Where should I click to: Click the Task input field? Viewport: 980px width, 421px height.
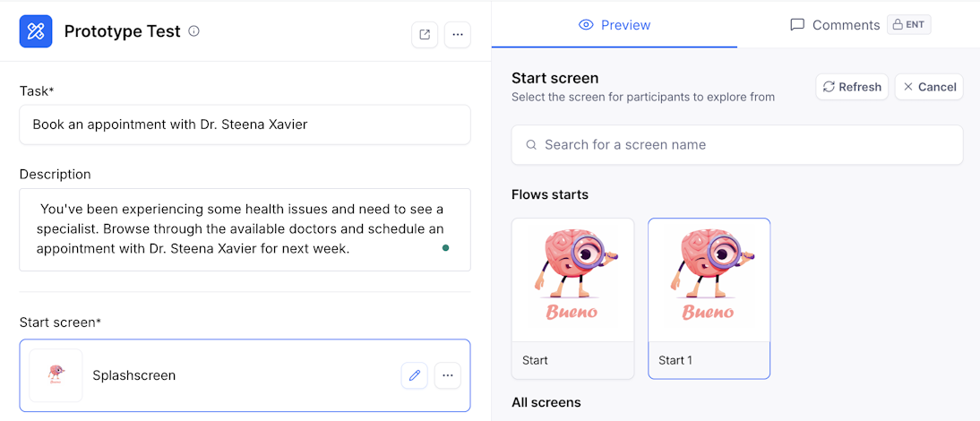pyautogui.click(x=245, y=125)
